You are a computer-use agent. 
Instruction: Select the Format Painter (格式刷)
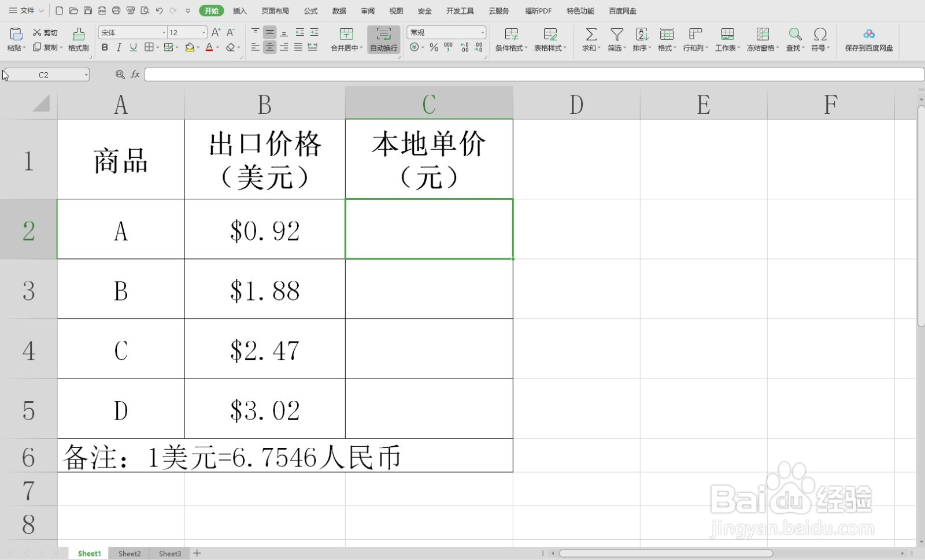point(79,39)
